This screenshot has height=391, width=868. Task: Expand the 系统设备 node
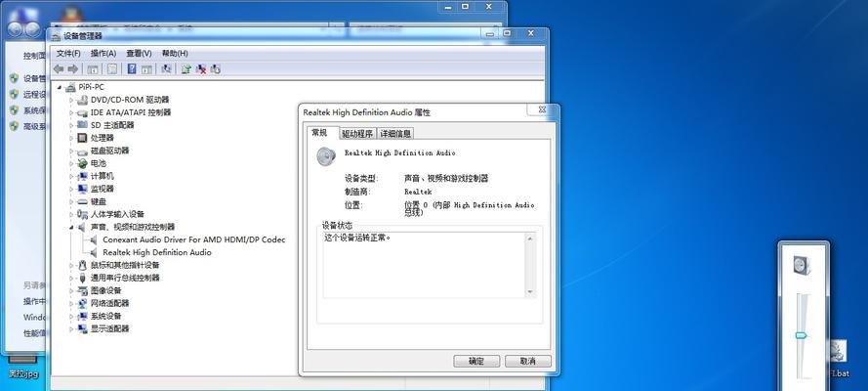(x=71, y=317)
